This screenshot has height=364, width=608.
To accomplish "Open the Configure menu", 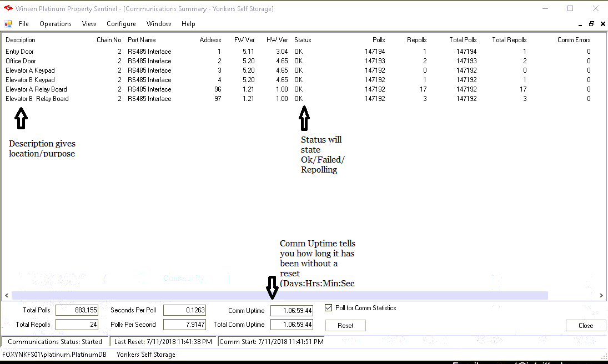I will (121, 24).
